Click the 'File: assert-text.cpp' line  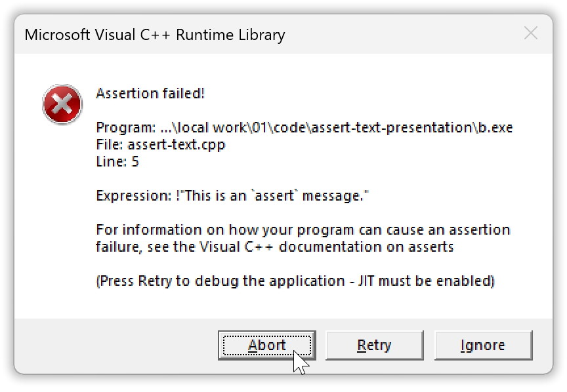coord(160,144)
